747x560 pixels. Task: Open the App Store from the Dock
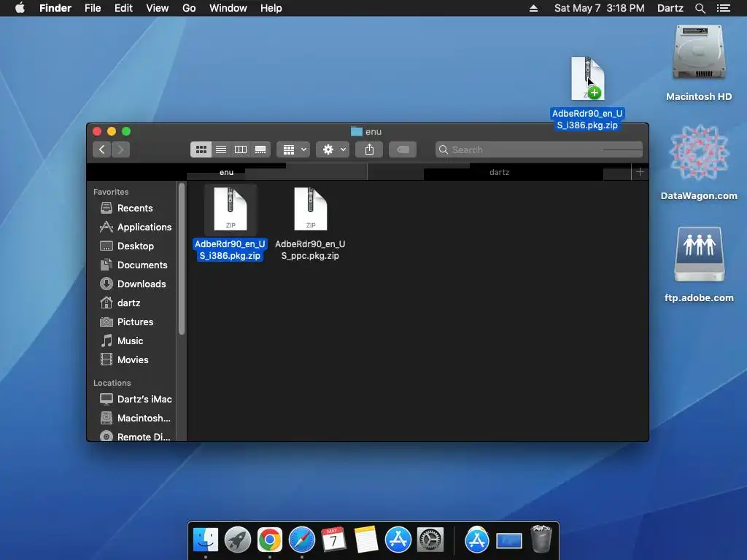pos(398,540)
